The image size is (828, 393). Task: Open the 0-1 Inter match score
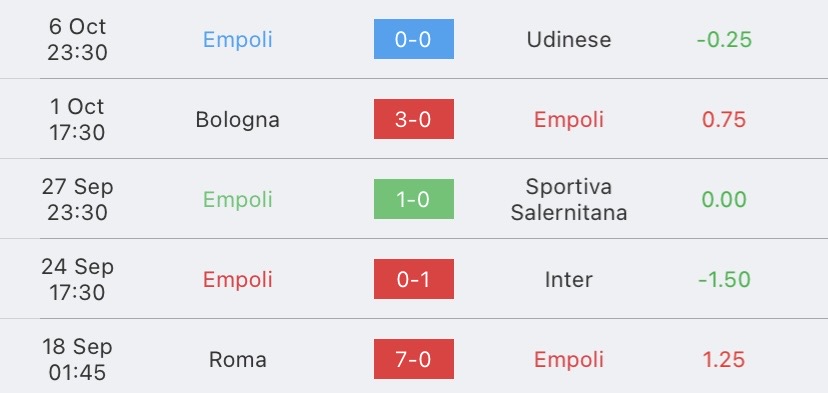click(x=413, y=279)
